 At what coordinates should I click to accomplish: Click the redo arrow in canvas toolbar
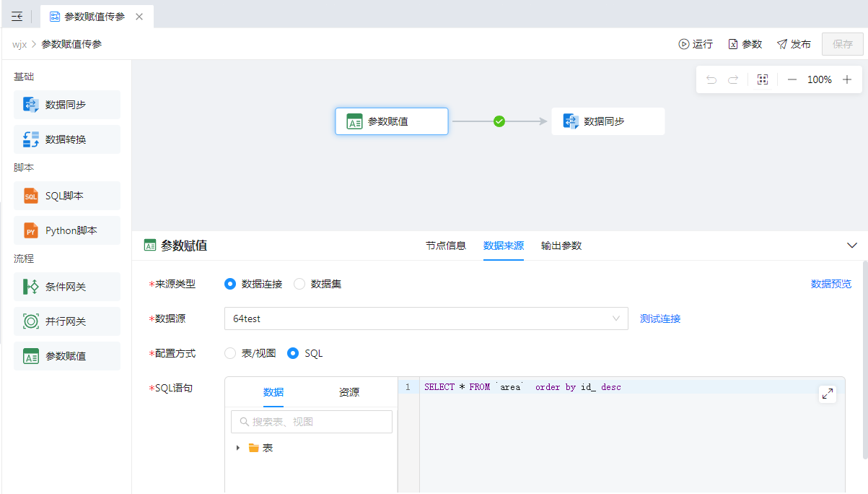[x=733, y=79]
